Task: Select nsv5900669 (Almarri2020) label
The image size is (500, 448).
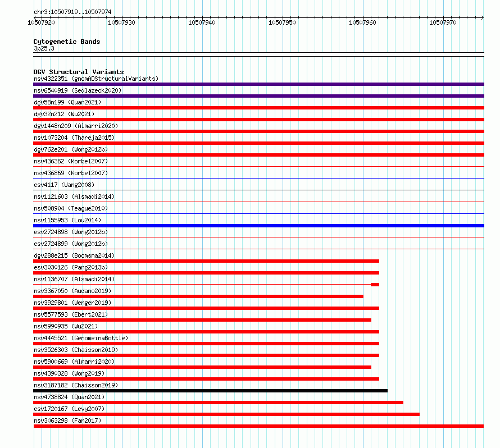Action: [x=74, y=362]
